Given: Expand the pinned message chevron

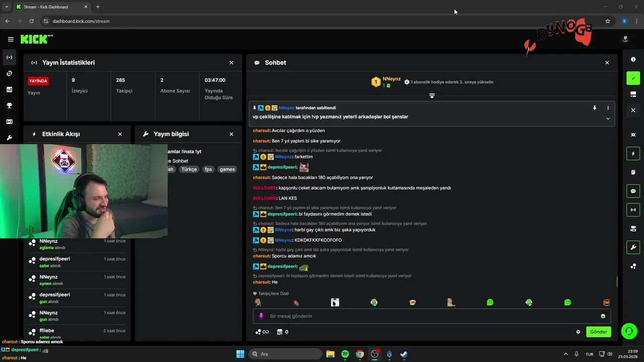Looking at the screenshot, I should point(608,119).
